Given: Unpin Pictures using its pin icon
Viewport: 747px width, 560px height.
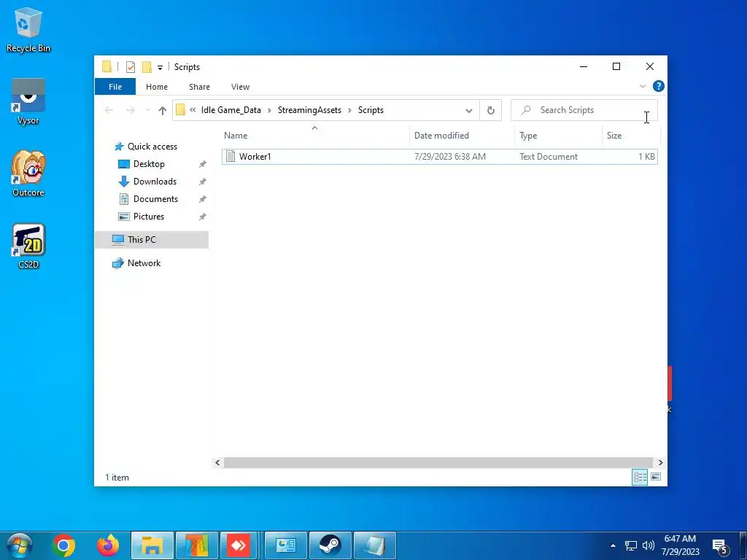Looking at the screenshot, I should 203,217.
